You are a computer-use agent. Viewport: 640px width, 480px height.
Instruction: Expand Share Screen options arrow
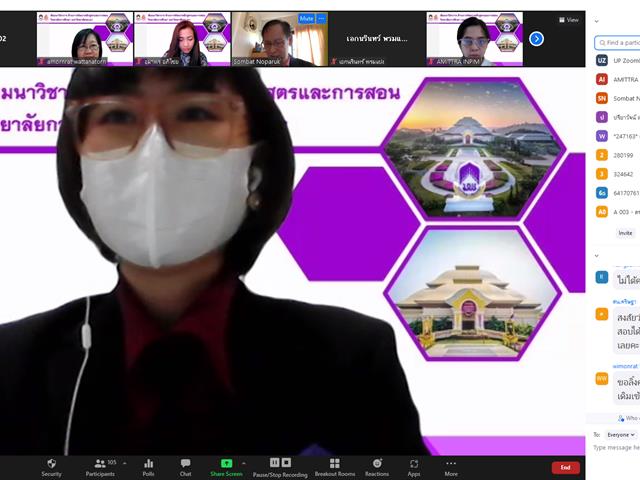click(x=244, y=463)
